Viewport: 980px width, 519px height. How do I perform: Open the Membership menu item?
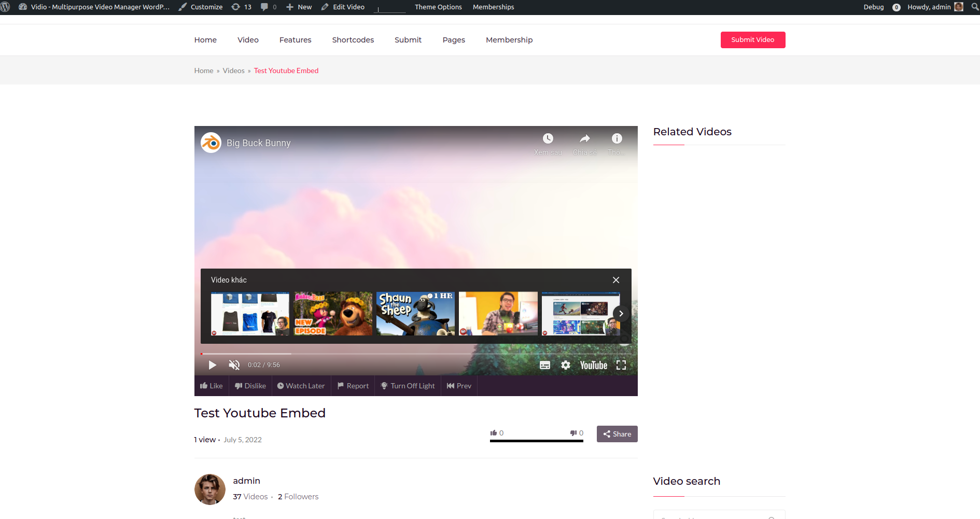tap(509, 40)
